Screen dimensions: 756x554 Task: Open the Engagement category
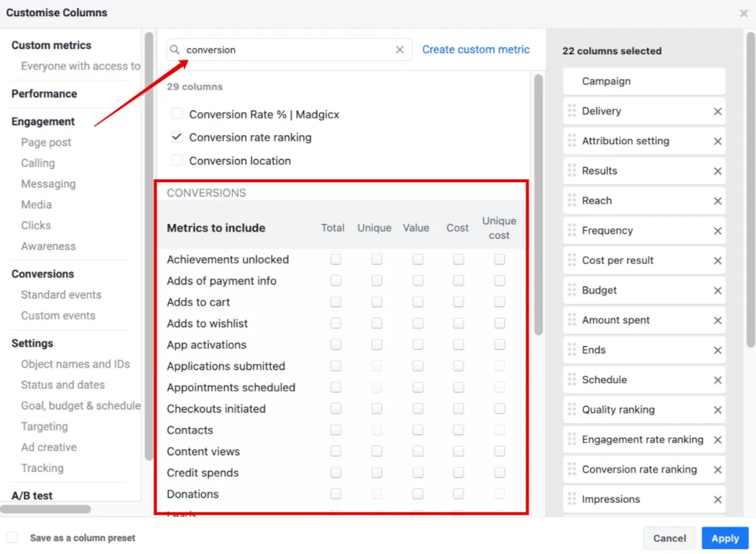coord(43,122)
